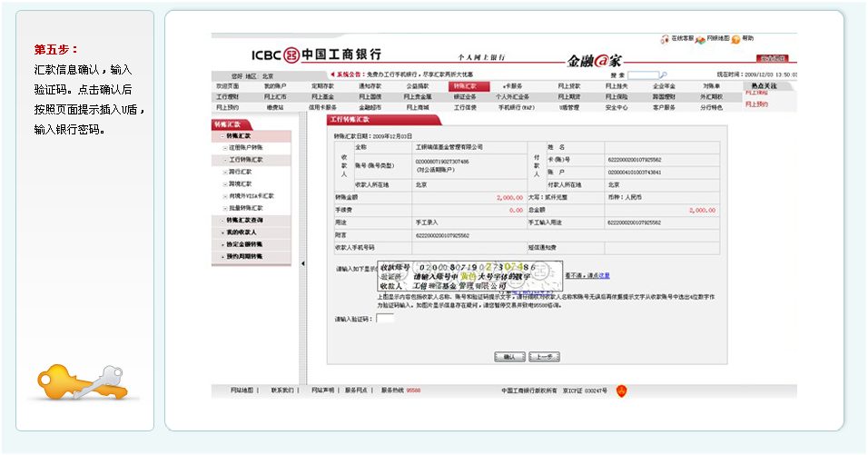Open the 信用卡服务 menu item
Screen dimensions: 868x455
(x=322, y=107)
